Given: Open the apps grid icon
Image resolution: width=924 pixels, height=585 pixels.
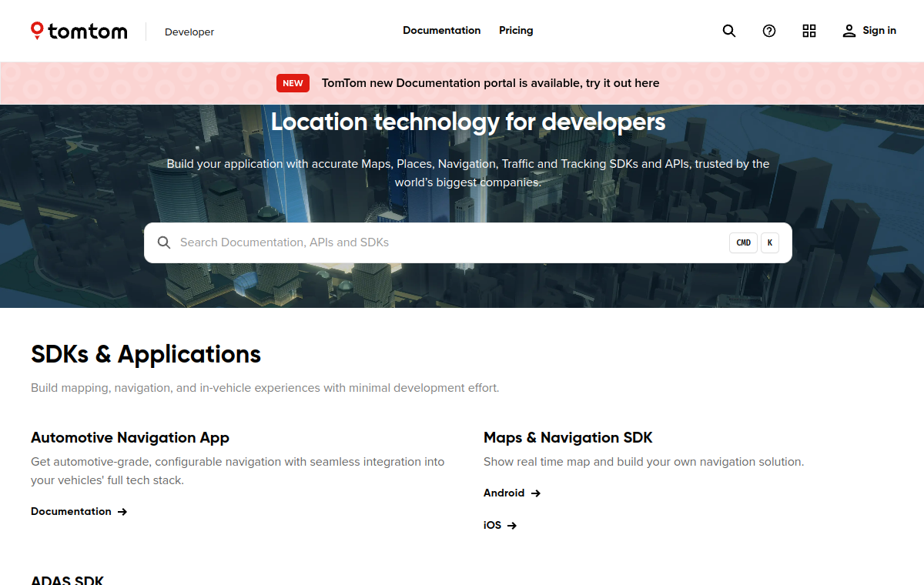Looking at the screenshot, I should click(x=809, y=31).
